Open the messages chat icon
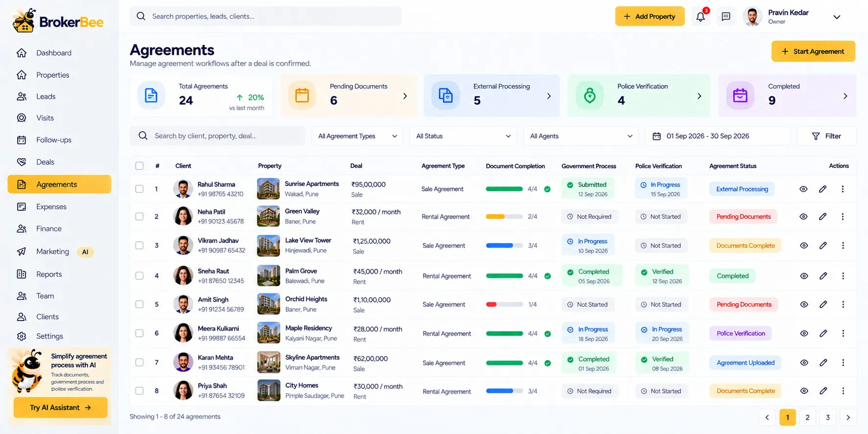This screenshot has width=868, height=434. coord(726,17)
